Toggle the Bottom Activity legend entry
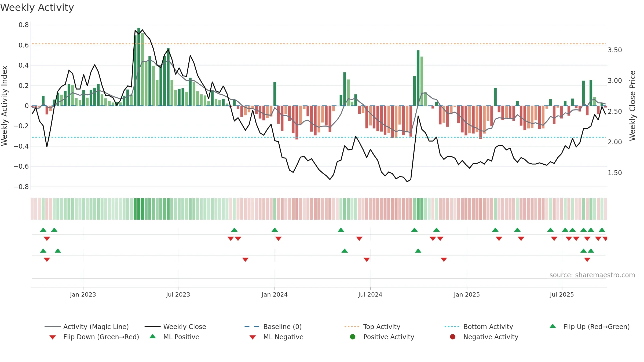This screenshot has width=644, height=362. pyautogui.click(x=479, y=327)
